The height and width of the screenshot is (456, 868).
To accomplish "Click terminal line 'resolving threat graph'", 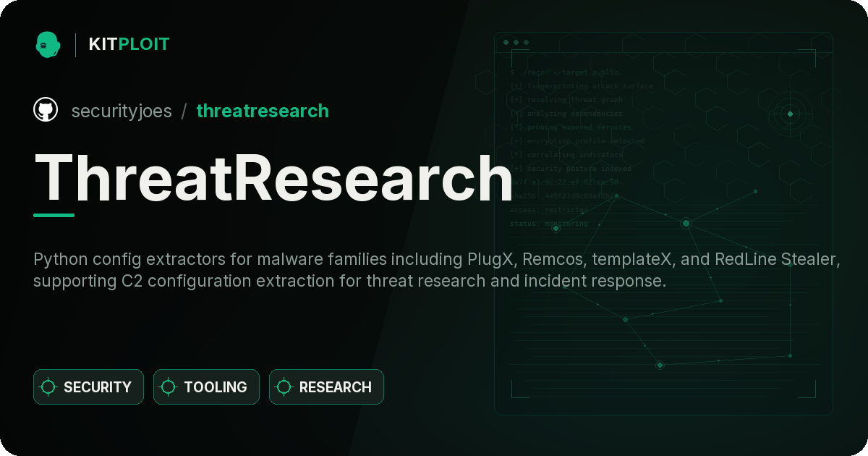I will (566, 100).
